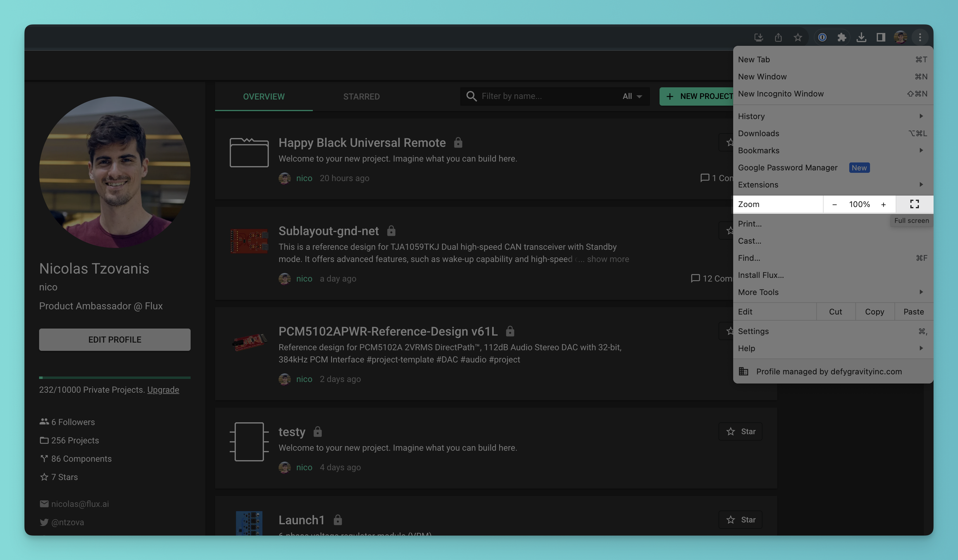Viewport: 958px width, 560px height.
Task: Click show more on Sublayout-gnd-net description
Action: pyautogui.click(x=608, y=259)
